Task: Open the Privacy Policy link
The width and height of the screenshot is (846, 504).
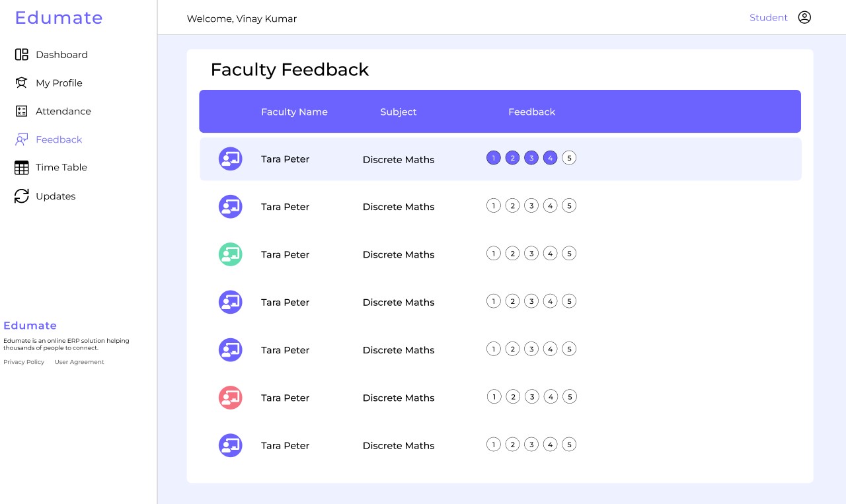Action: [24, 362]
